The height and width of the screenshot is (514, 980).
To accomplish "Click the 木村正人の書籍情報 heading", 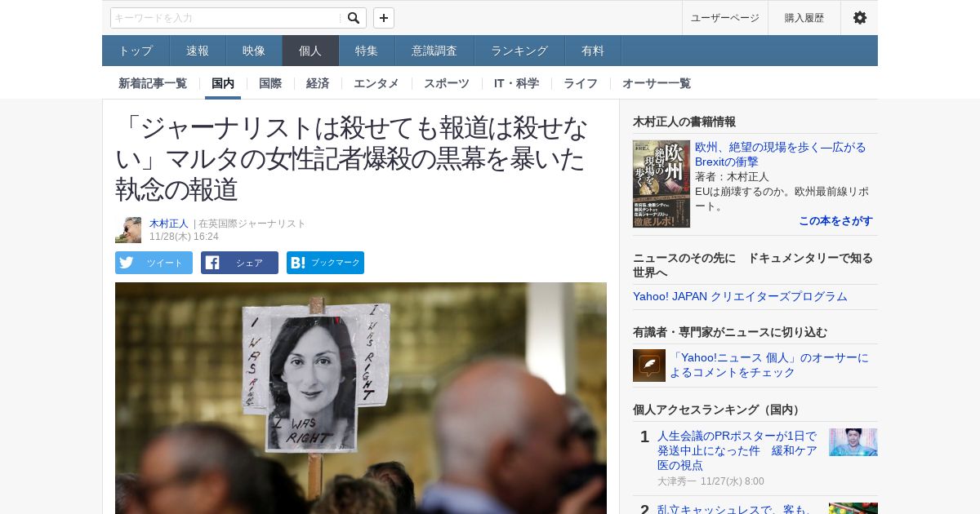I will tap(684, 122).
